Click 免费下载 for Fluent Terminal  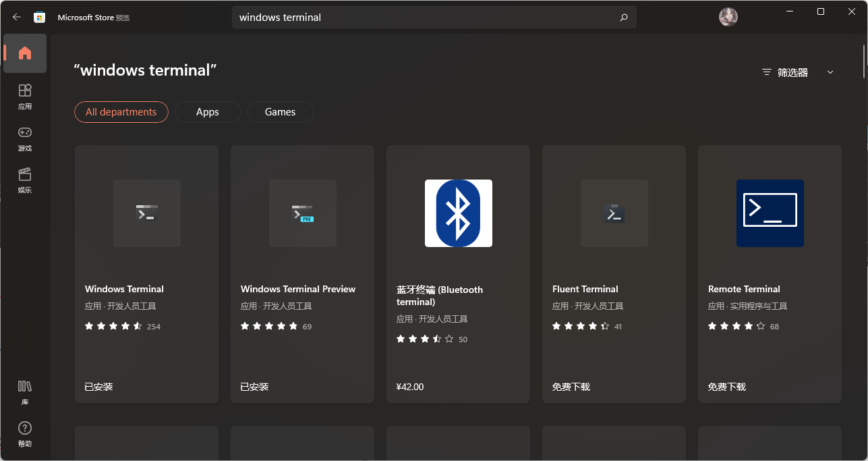571,386
